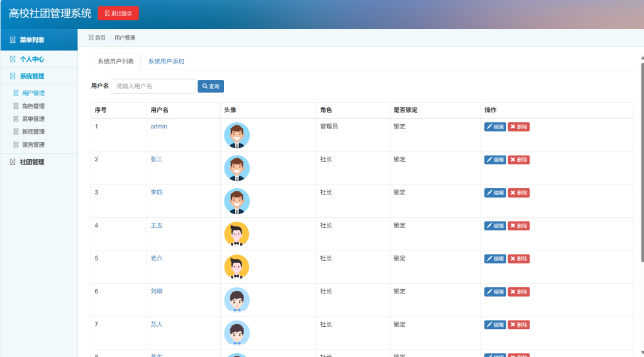Open 角色管理 in the sidebar

point(33,106)
